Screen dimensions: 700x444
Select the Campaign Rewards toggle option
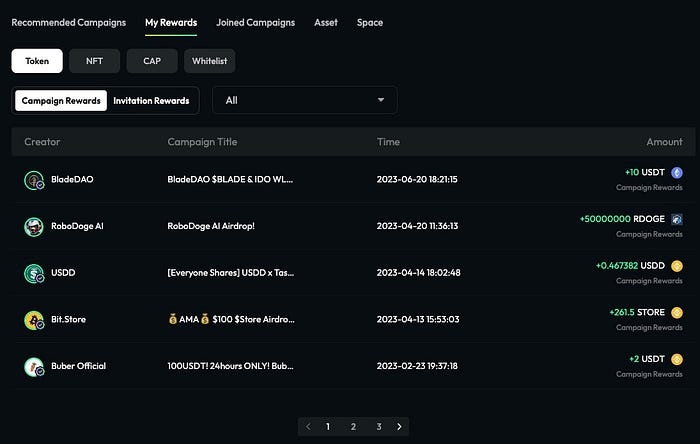click(61, 101)
